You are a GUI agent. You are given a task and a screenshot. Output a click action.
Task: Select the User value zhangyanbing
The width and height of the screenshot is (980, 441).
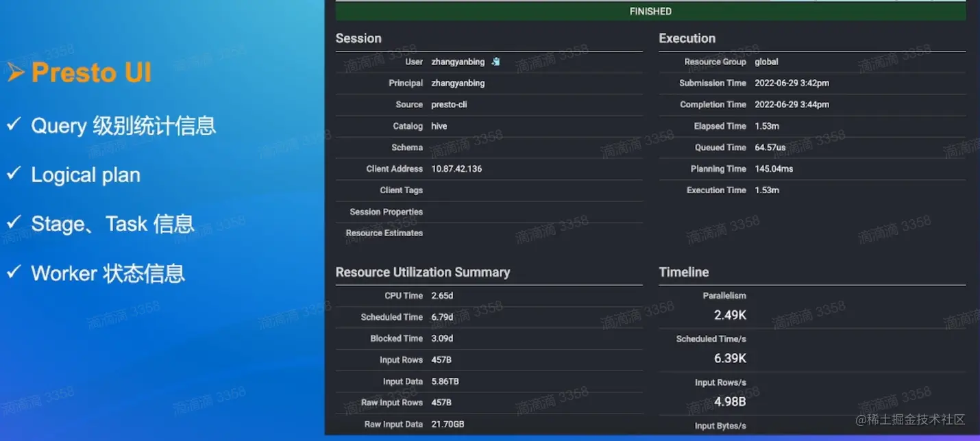458,62
